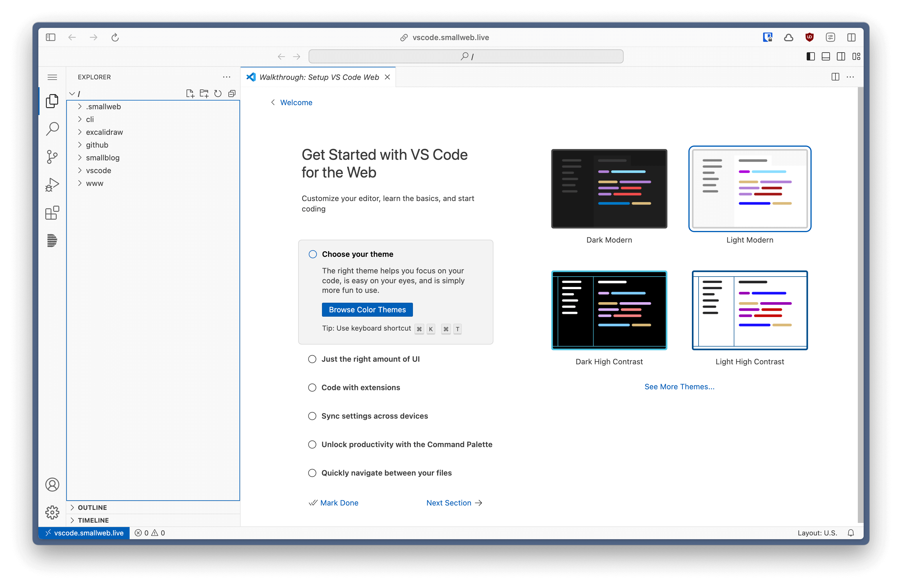902x588 pixels.
Task: Open the striped data icon below Extensions
Action: [52, 241]
